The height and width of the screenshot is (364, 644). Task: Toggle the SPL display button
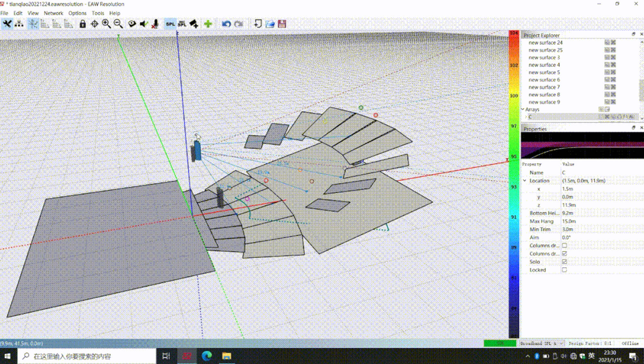tap(170, 24)
